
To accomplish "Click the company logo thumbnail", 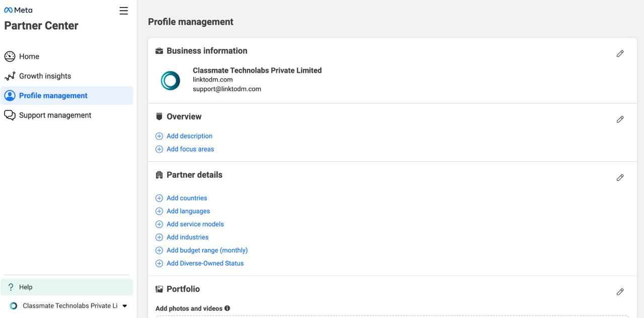I will [171, 79].
